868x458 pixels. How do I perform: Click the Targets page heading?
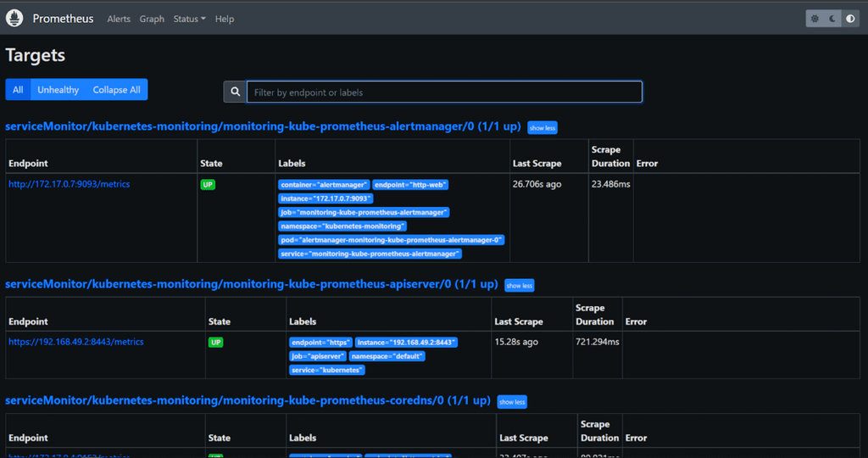click(36, 55)
